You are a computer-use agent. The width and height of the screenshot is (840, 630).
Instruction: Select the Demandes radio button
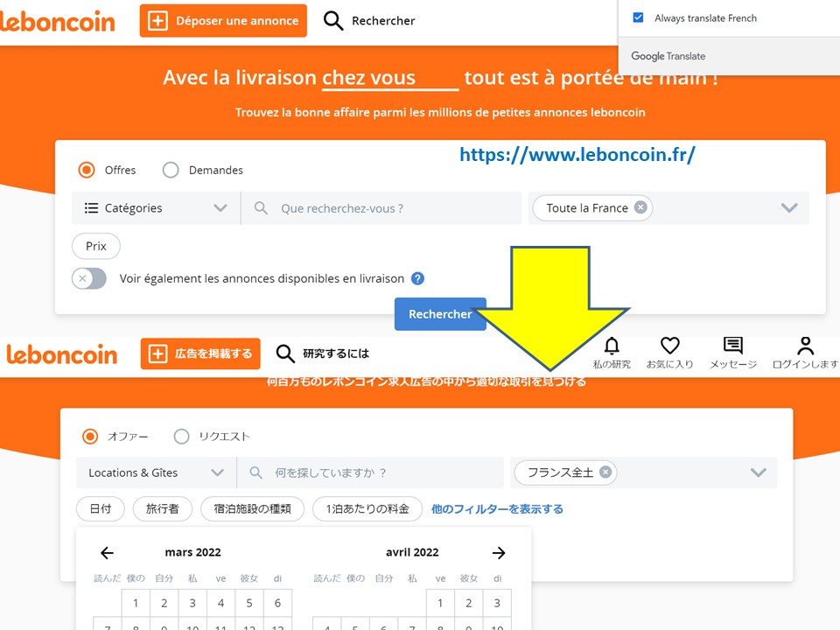(x=171, y=170)
